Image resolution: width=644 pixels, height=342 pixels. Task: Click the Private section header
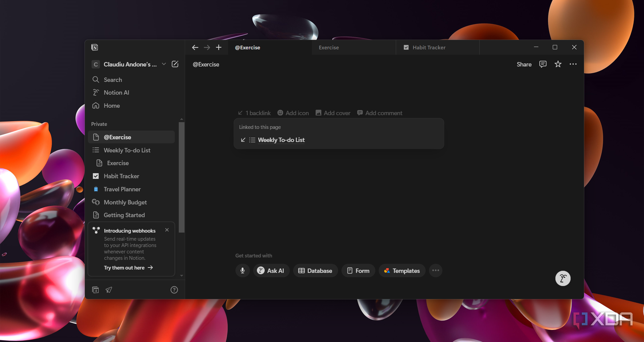pos(99,124)
